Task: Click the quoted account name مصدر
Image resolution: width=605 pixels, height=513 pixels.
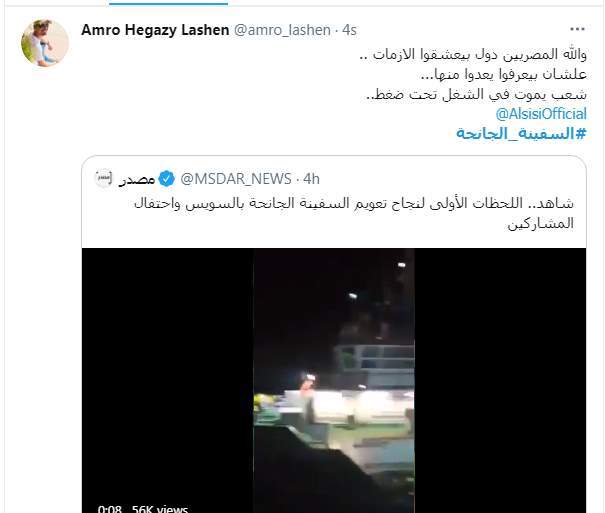Action: coord(137,179)
